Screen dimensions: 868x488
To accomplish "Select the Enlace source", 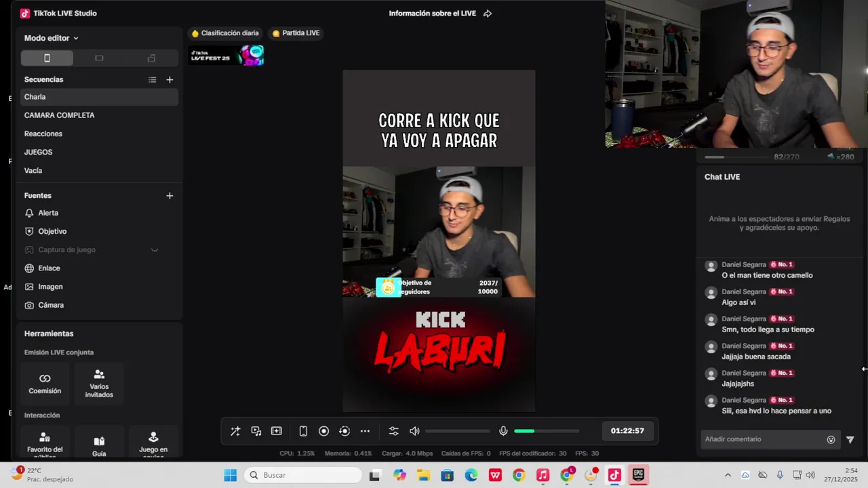I will click(x=99, y=268).
